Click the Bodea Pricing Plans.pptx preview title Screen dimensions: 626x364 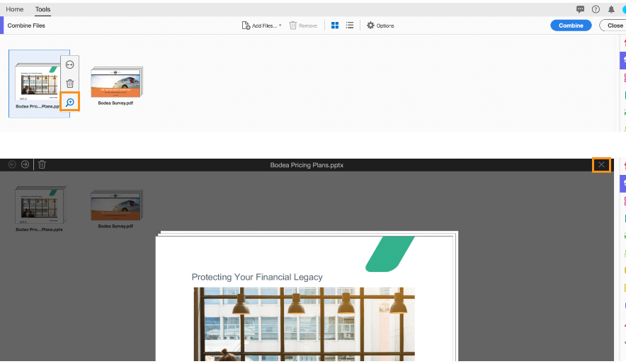pos(307,165)
